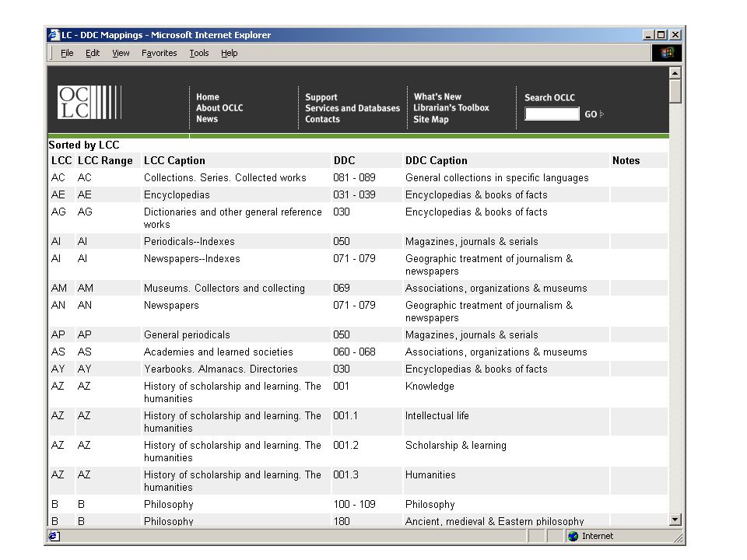Open the Support link
This screenshot has width=747, height=560.
[321, 97]
